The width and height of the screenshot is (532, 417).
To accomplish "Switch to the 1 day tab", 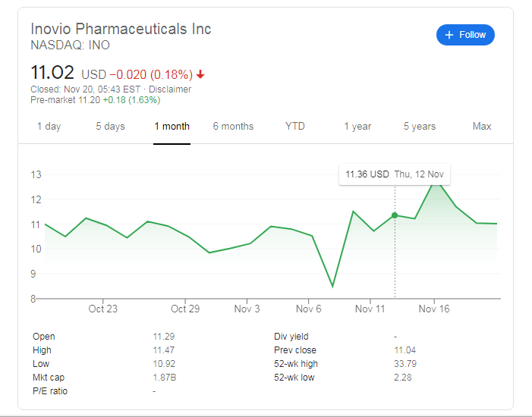I will point(49,126).
